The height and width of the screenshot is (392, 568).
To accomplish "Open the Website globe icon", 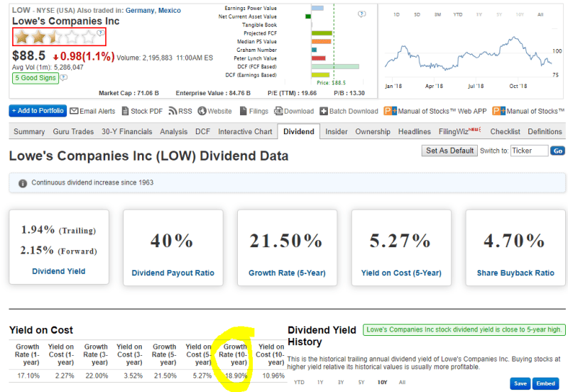I will click(x=202, y=111).
